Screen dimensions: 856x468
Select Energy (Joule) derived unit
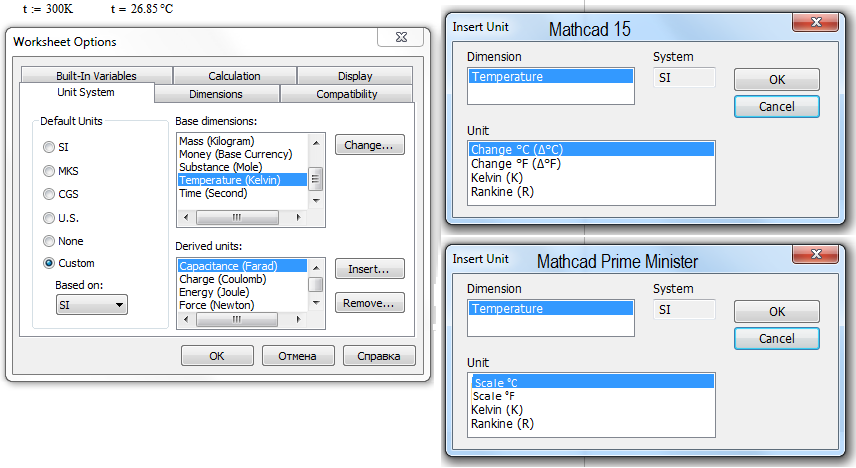(242, 292)
